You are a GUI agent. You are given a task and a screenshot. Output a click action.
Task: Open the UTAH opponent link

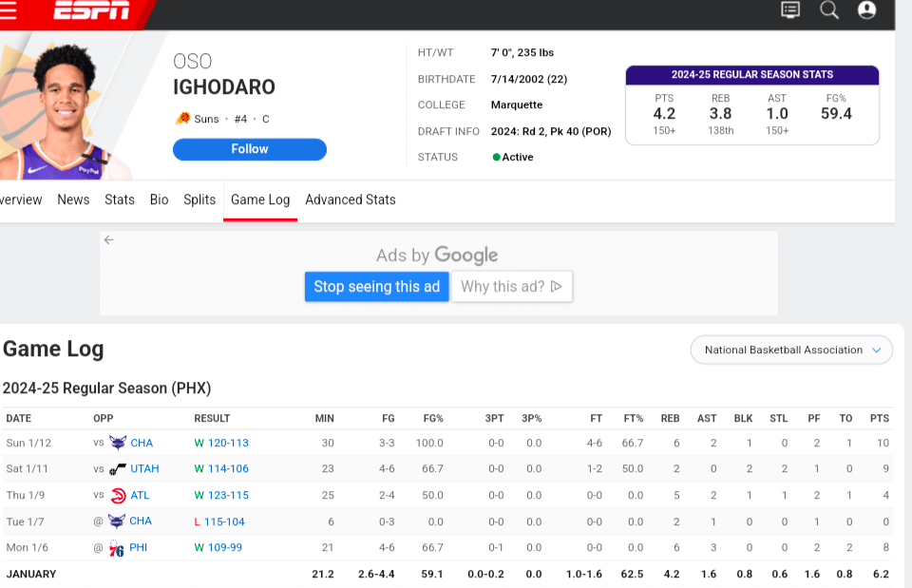(144, 469)
